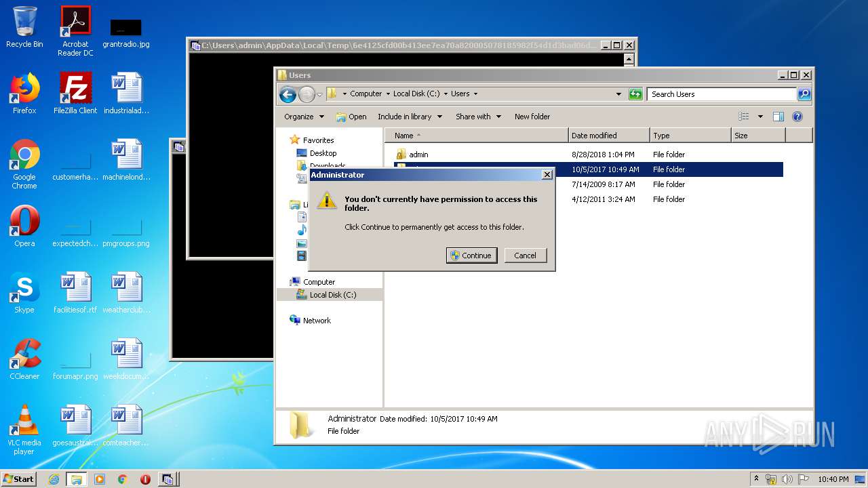Viewport: 868px width, 488px height.
Task: Launch Skype from the desktop
Action: (24, 293)
